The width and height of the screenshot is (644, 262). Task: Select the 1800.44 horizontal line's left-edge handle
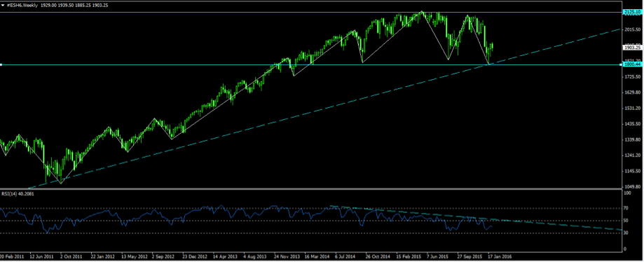coord(1,64)
